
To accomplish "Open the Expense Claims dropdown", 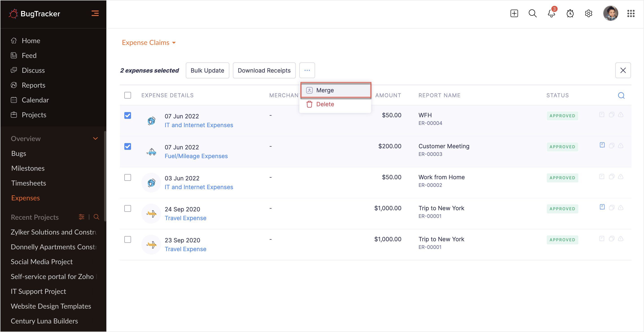I will [x=149, y=42].
